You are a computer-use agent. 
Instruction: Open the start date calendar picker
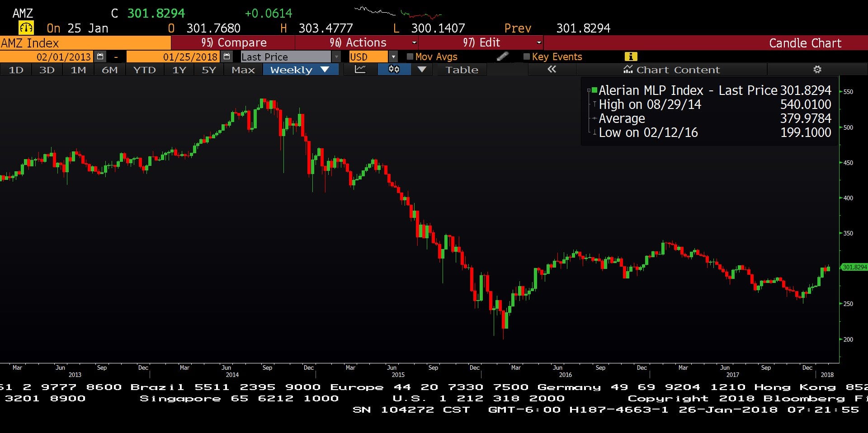coord(100,56)
